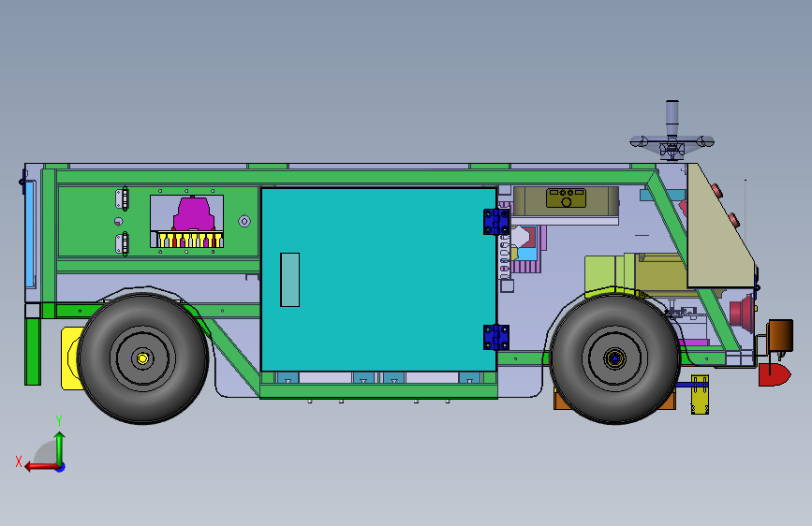The width and height of the screenshot is (812, 526).
Task: Select the magenta component inside the window
Action: pos(194,213)
